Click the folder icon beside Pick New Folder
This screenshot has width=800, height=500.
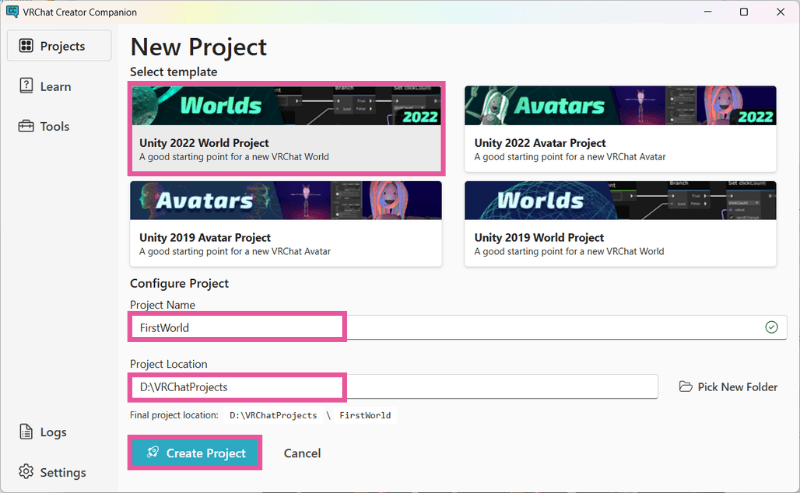pyautogui.click(x=685, y=387)
